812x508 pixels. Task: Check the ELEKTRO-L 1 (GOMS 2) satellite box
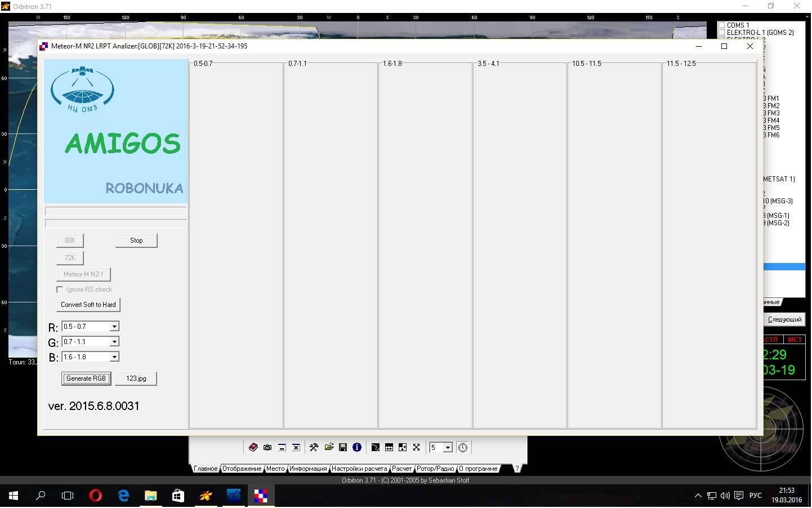click(721, 33)
